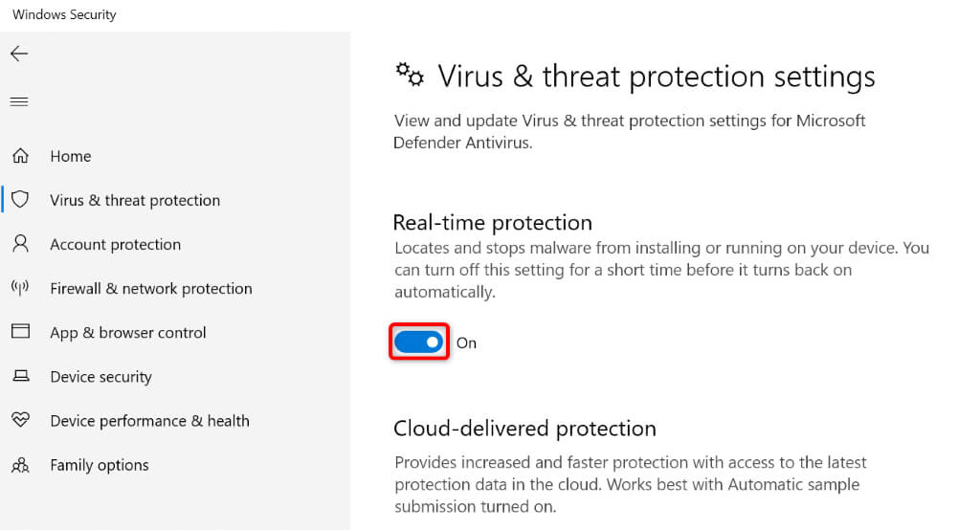The image size is (980, 530).
Task: Click the back arrow button
Action: click(19, 54)
